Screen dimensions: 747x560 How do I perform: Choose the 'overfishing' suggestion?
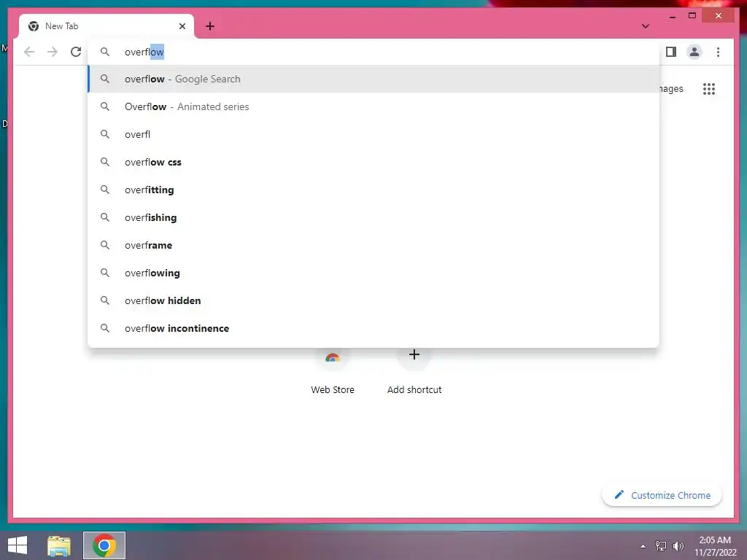point(374,217)
